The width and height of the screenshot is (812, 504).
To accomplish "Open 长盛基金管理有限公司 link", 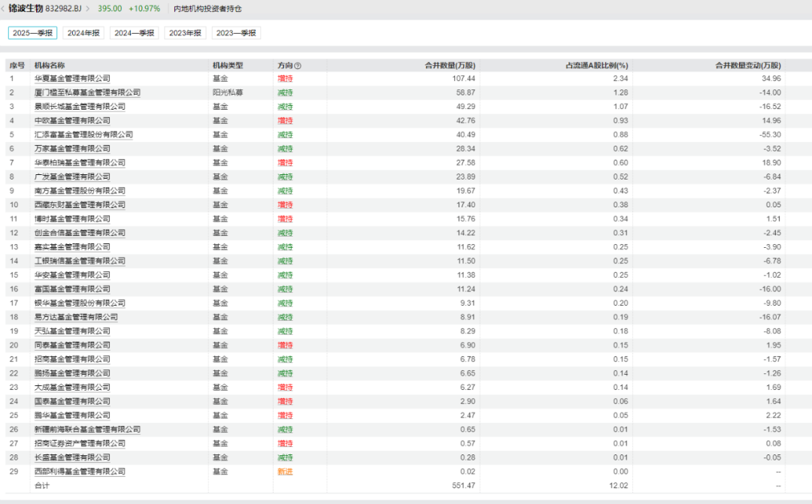I will 72,457.
